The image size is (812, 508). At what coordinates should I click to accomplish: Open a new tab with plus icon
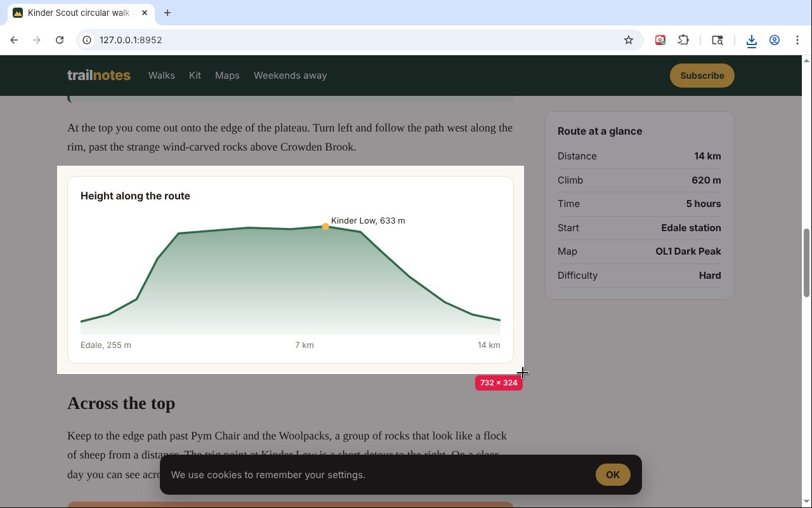167,13
